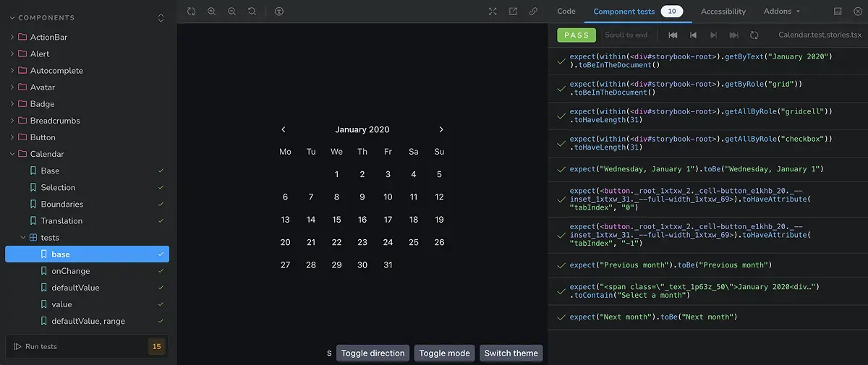This screenshot has width=868, height=365.
Task: Switch to the Accessibility tab
Action: (x=723, y=12)
